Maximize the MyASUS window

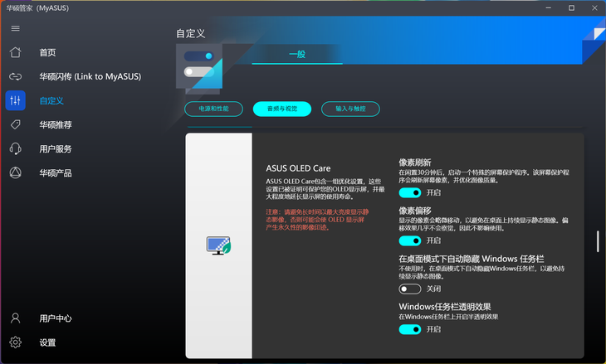(x=571, y=7)
